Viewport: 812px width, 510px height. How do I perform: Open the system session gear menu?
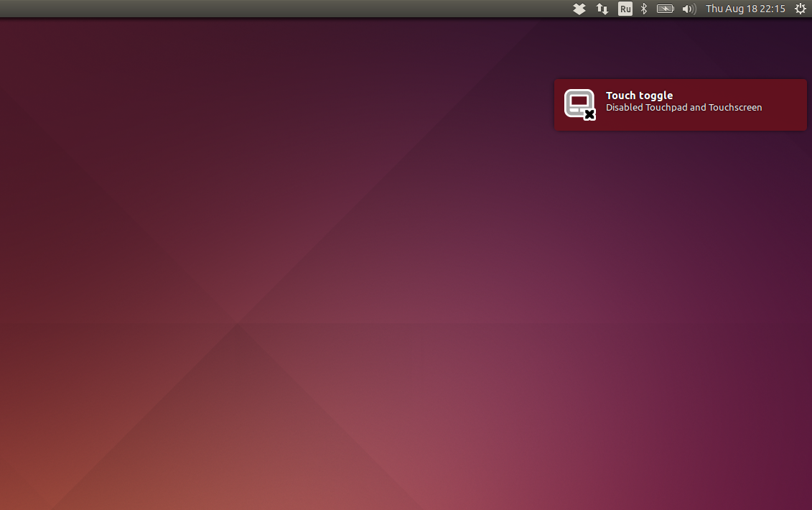[x=800, y=9]
